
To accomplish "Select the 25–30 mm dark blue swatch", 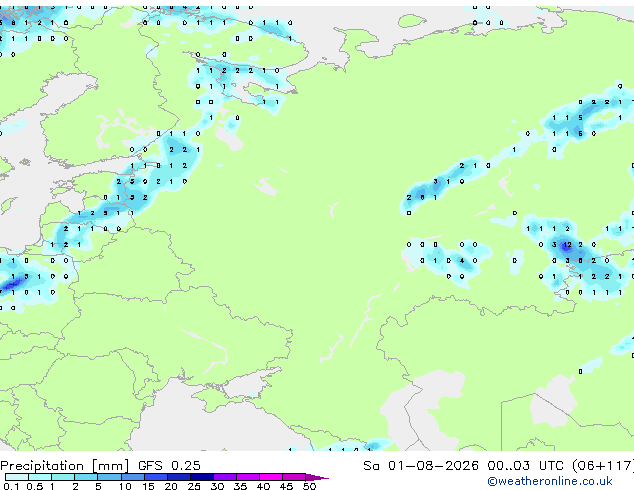I will pos(202,477).
